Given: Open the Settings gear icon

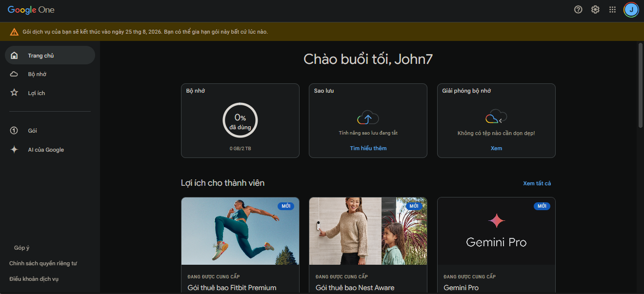Looking at the screenshot, I should tap(595, 10).
